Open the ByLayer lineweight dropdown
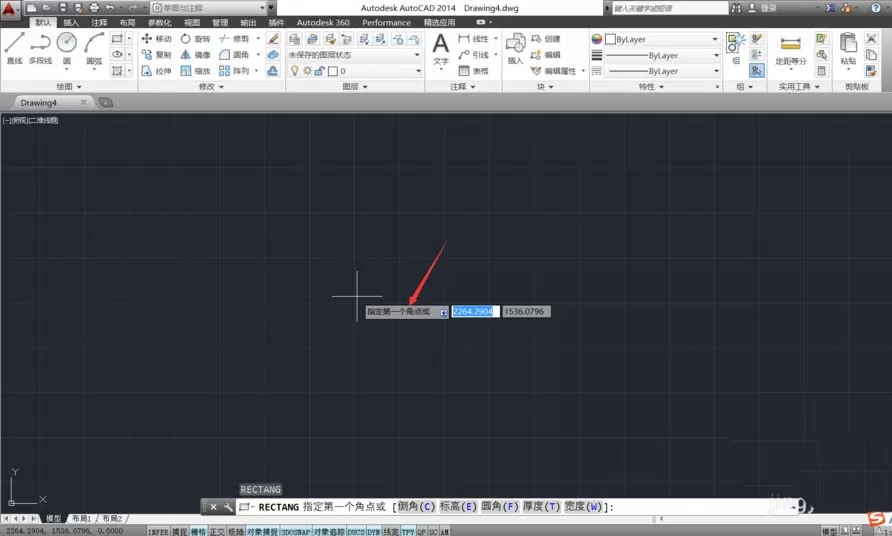Screen dimensions: 892x536 [x=661, y=55]
